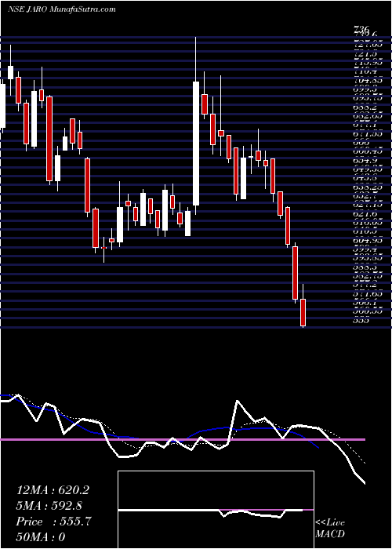Click the 555 bottom price axis label
The width and height of the screenshot is (392, 549).
[362, 320]
